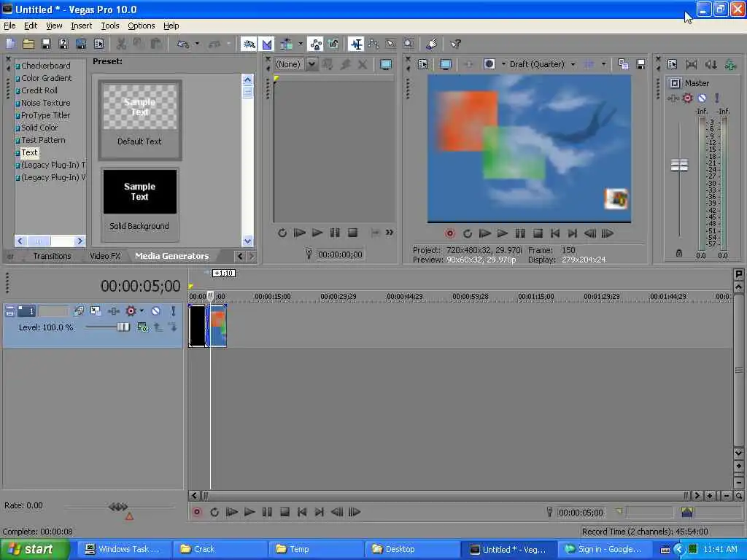747x560 pixels.
Task: Click the Interactive Tutorials hand icon
Action: [x=432, y=44]
